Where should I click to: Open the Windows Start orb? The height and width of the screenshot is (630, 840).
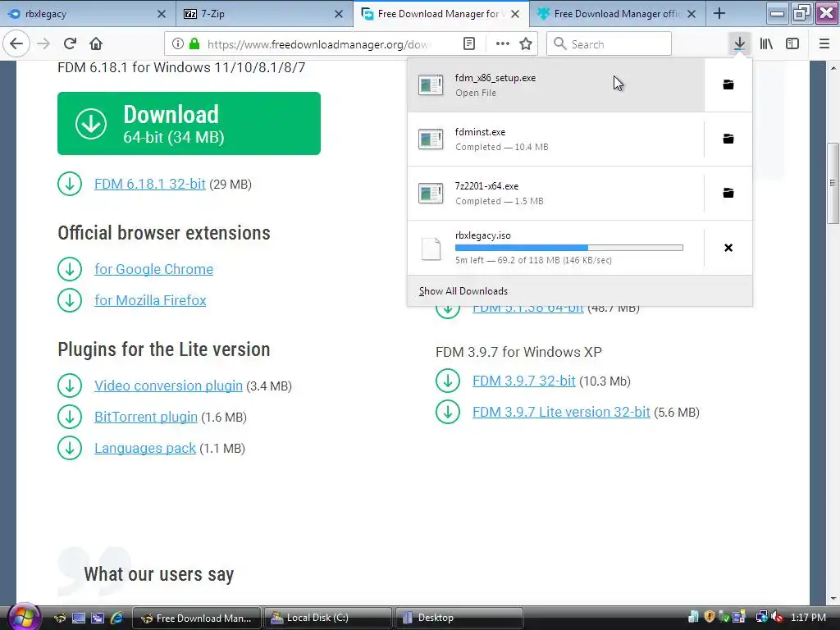(x=23, y=617)
